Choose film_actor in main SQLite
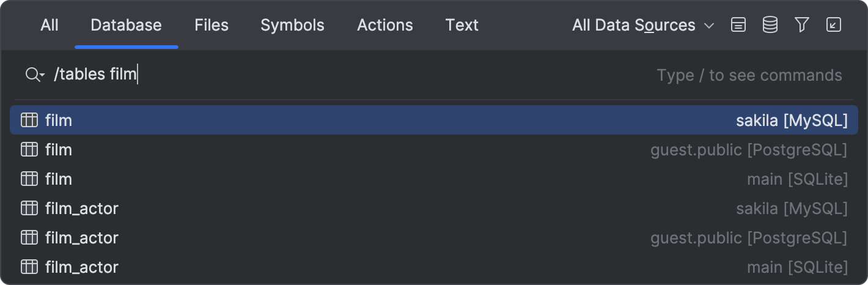This screenshot has width=868, height=285. click(82, 267)
